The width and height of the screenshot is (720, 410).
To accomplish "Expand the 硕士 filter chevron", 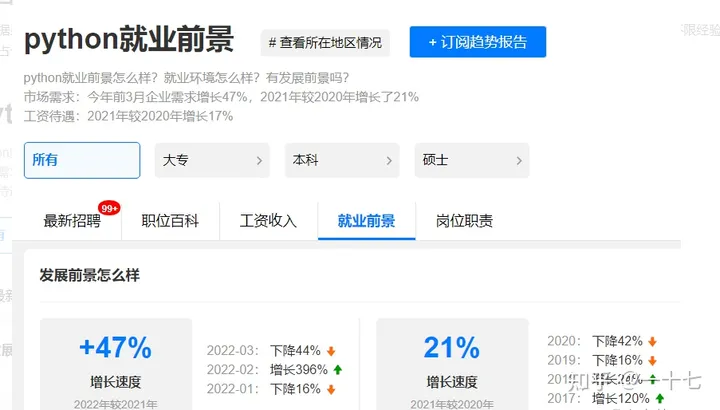I will pyautogui.click(x=519, y=161).
